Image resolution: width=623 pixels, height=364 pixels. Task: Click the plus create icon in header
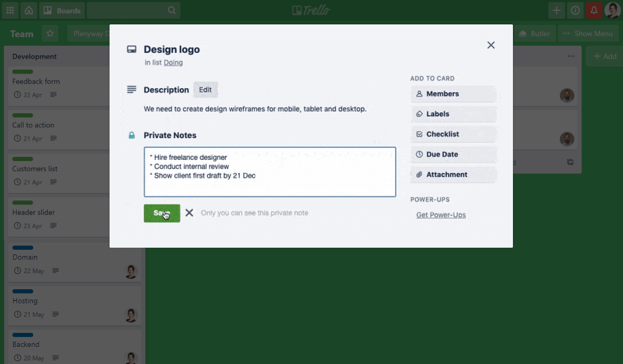point(557,10)
